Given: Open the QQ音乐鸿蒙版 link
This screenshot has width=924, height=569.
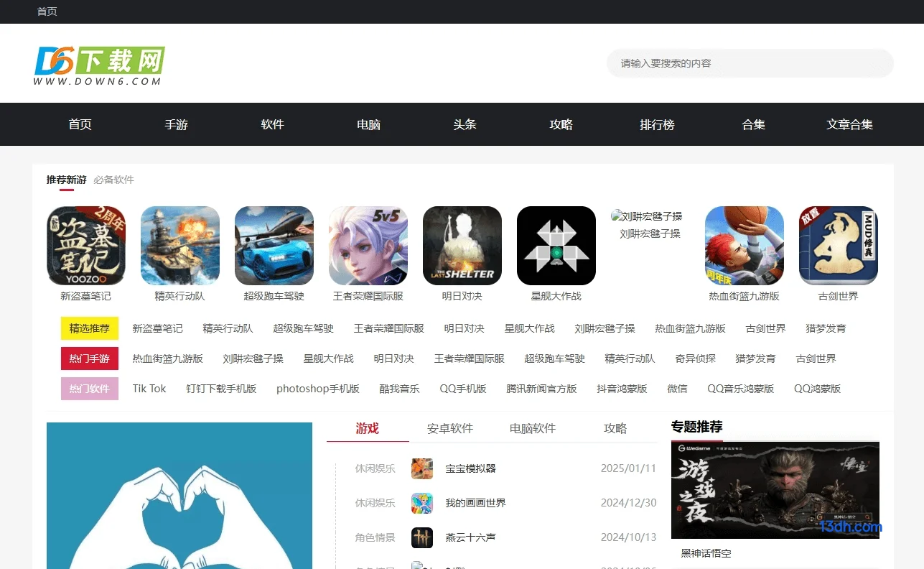Looking at the screenshot, I should pyautogui.click(x=741, y=389).
